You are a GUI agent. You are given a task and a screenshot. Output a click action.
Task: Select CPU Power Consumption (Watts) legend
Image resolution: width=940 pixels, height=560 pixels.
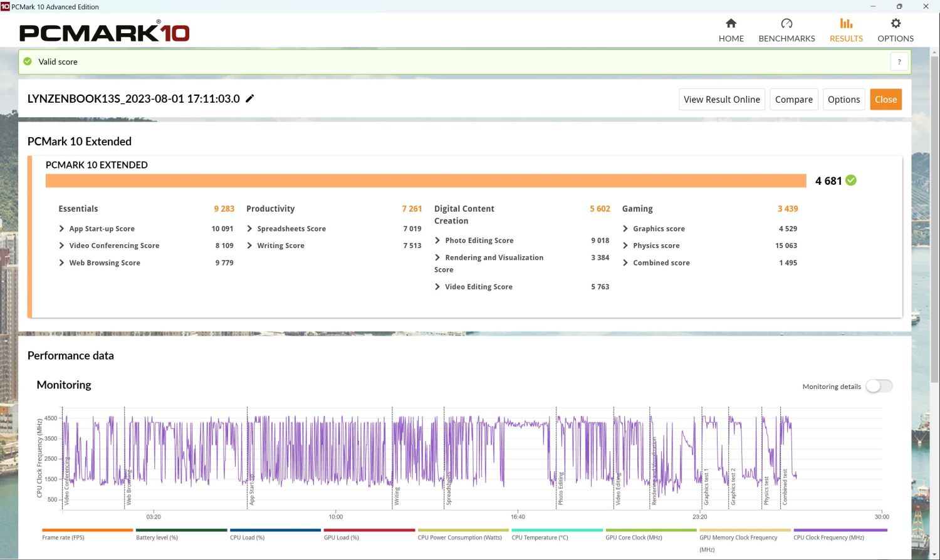[x=463, y=534]
